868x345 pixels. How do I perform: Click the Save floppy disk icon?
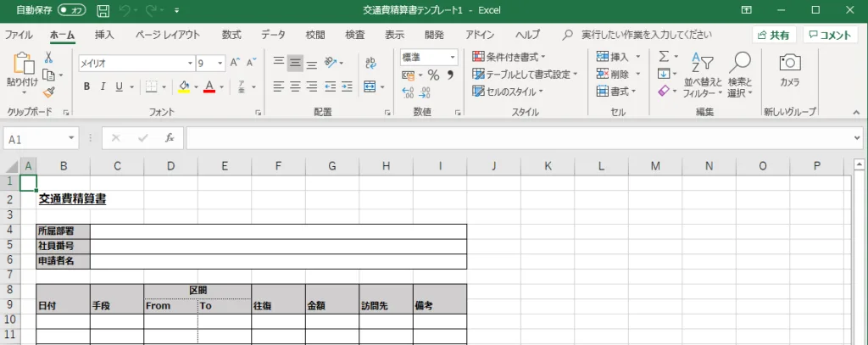point(103,12)
